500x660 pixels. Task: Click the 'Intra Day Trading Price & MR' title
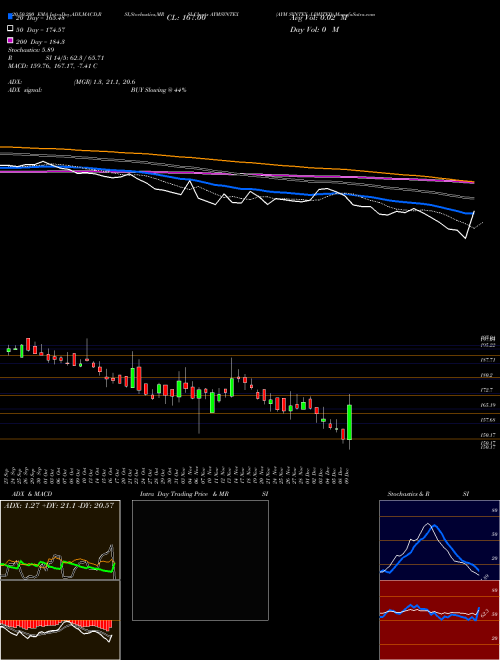(x=184, y=494)
